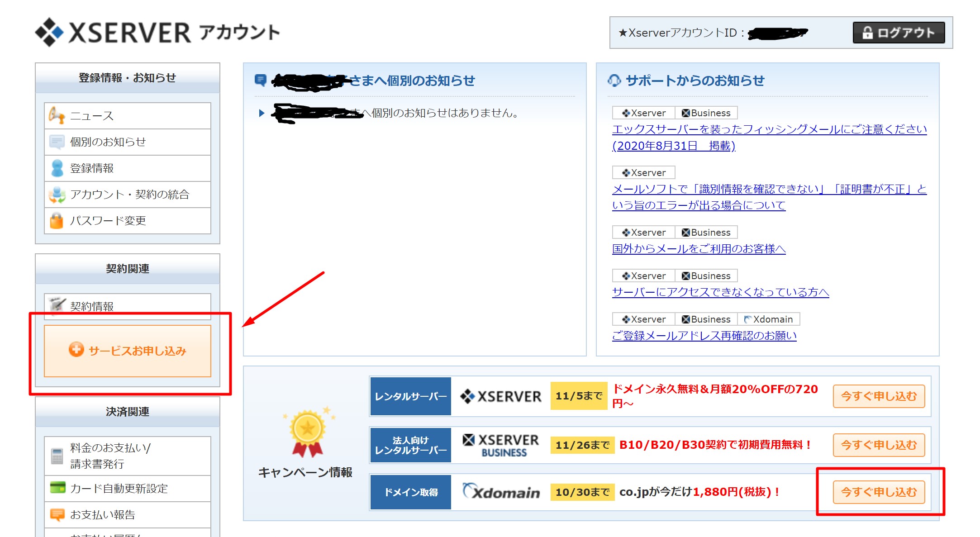Click the orange chat icon beside お支払い報告
Image resolution: width=980 pixels, height=537 pixels.
click(57, 515)
